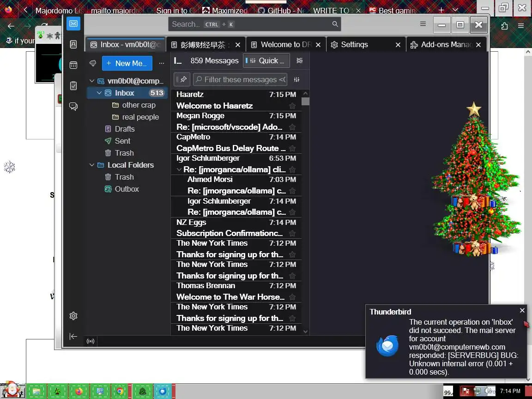
Task: Click the Get Messages cloud icon
Action: click(93, 63)
